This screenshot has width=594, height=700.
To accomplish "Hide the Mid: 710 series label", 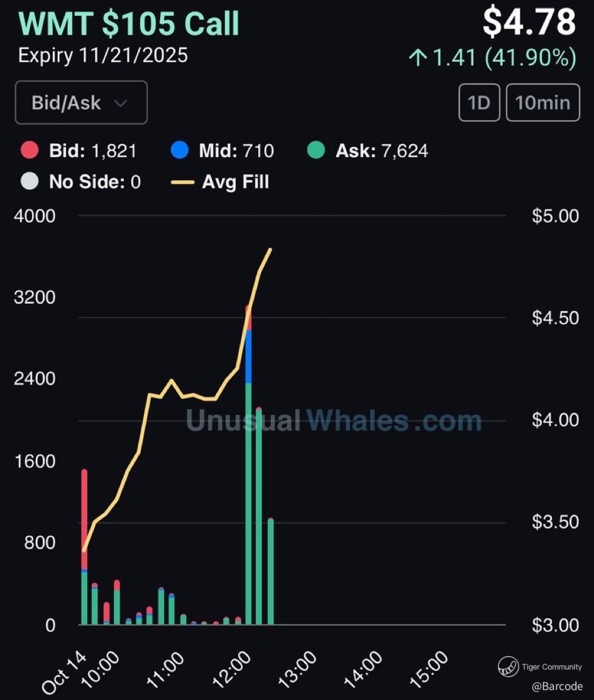I will tap(236, 150).
